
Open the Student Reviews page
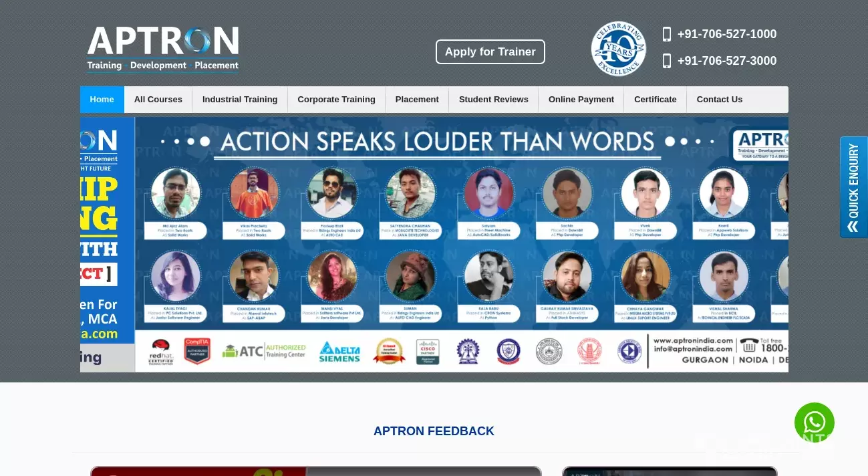point(494,100)
